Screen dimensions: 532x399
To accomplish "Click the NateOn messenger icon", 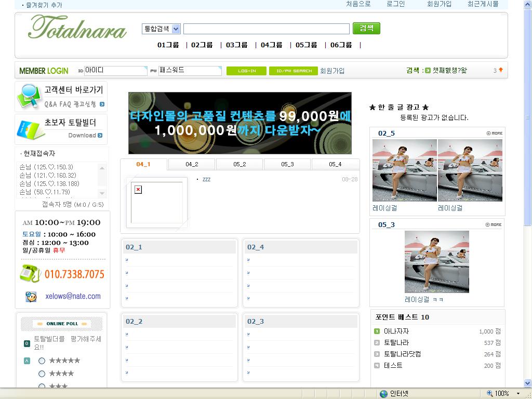I will [x=31, y=297].
